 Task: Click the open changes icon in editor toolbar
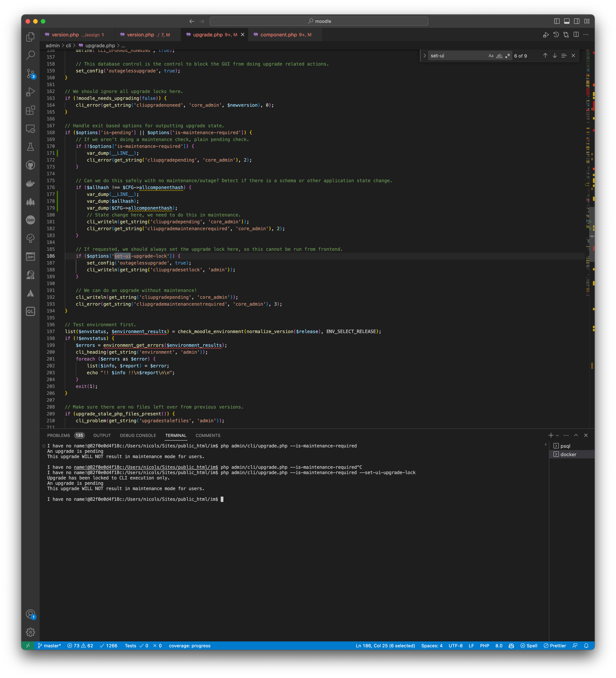click(x=566, y=35)
